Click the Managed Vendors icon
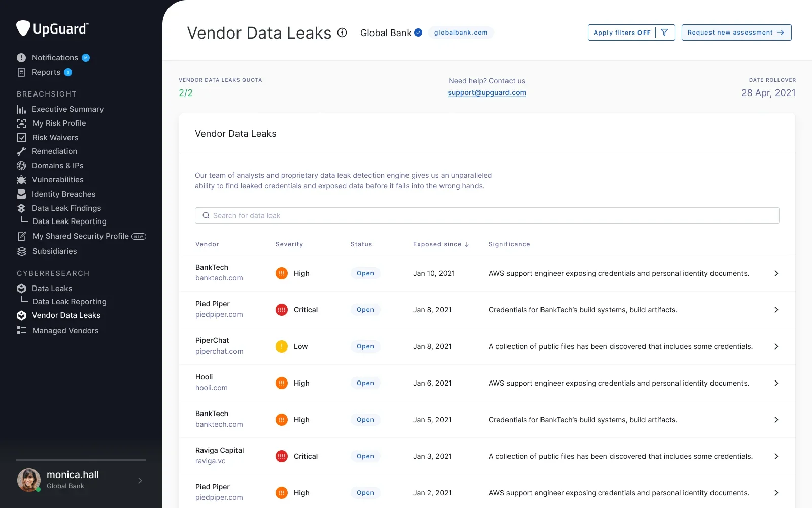 (21, 331)
